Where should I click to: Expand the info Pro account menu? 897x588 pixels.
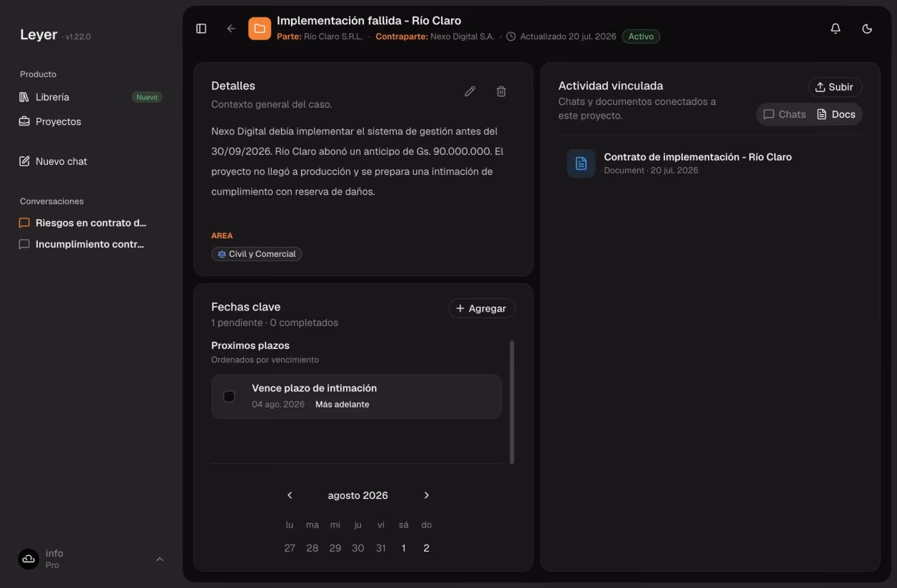tap(91, 559)
